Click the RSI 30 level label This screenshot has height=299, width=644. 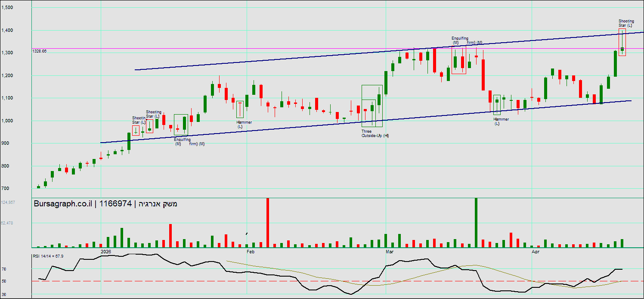[x=4, y=295]
